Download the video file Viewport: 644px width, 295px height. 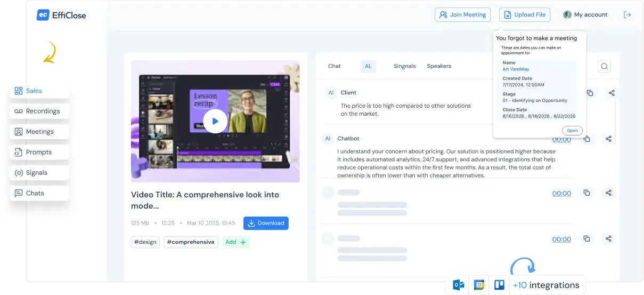266,223
